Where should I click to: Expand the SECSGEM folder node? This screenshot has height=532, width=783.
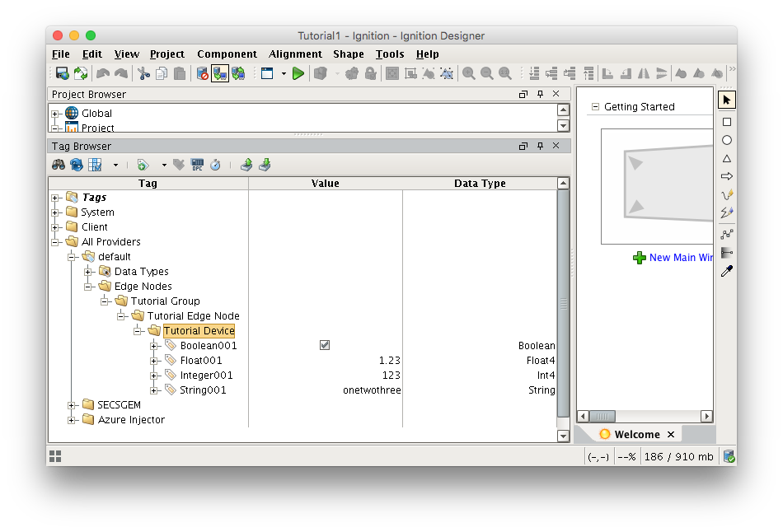pos(72,405)
